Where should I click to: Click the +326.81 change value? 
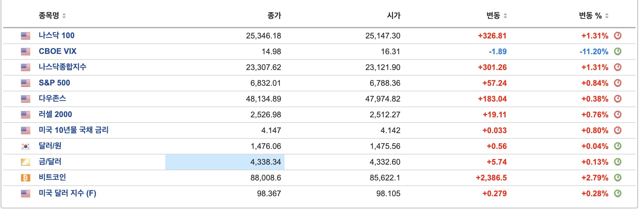click(x=492, y=36)
